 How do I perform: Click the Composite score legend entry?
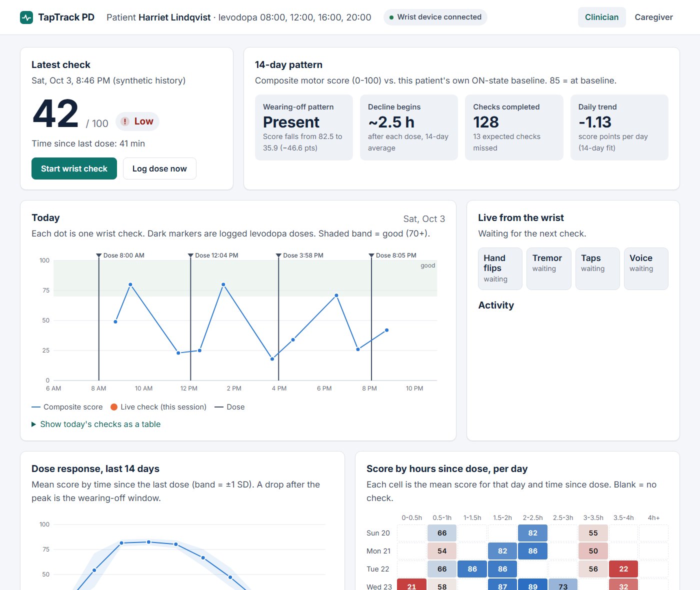click(x=67, y=407)
